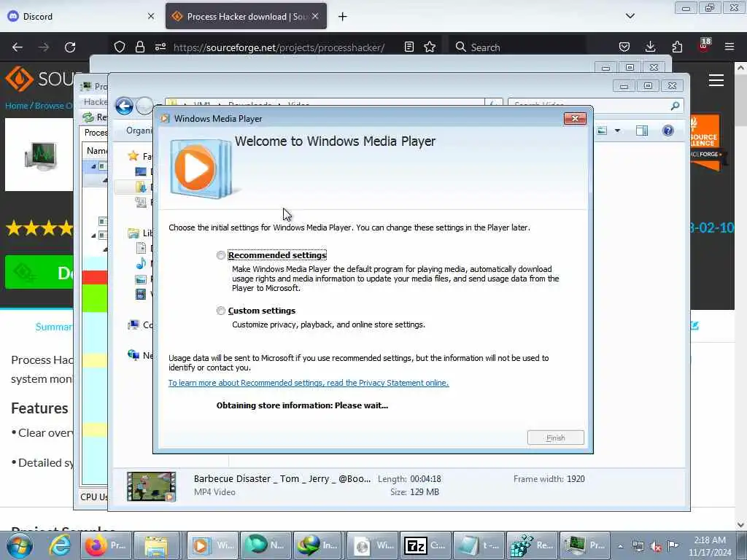Viewport: 747px width, 560px height.
Task: Open the network tray icon
Action: [638, 546]
